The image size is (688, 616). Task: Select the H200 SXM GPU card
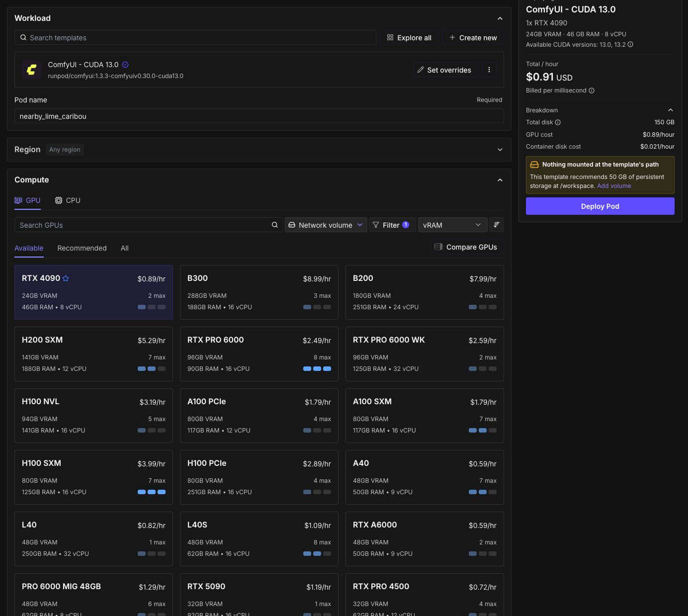coord(93,354)
